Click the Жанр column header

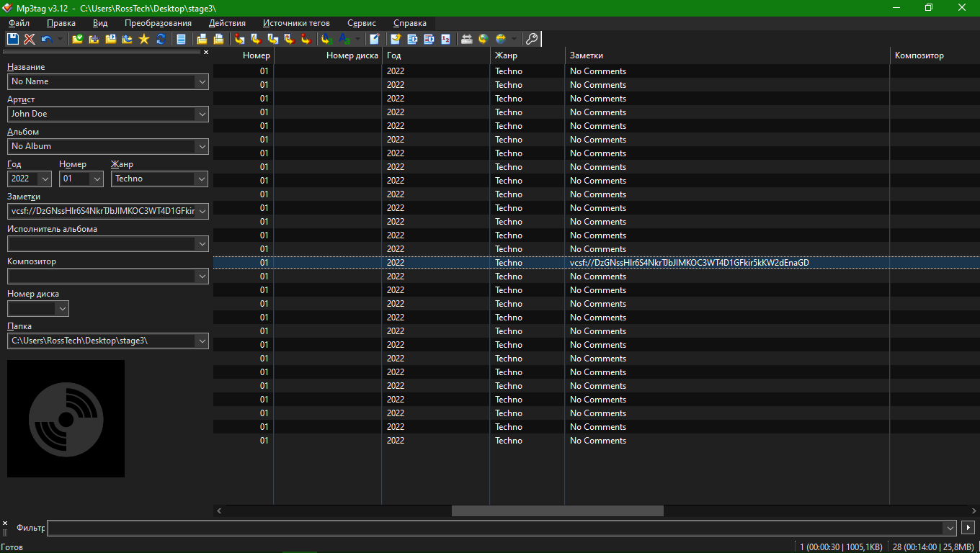[x=527, y=55]
